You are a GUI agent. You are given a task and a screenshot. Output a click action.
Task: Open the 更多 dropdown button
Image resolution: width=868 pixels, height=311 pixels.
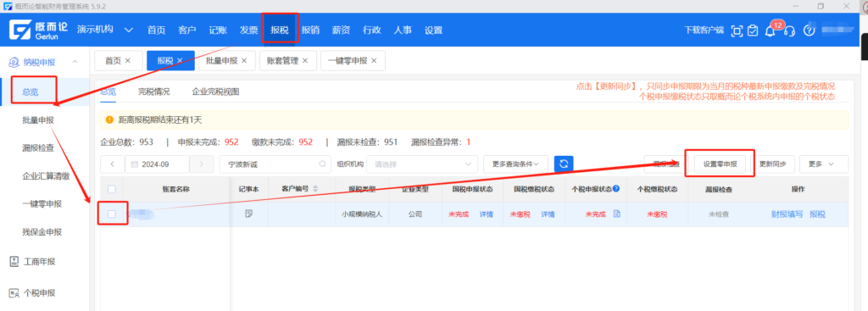click(824, 164)
